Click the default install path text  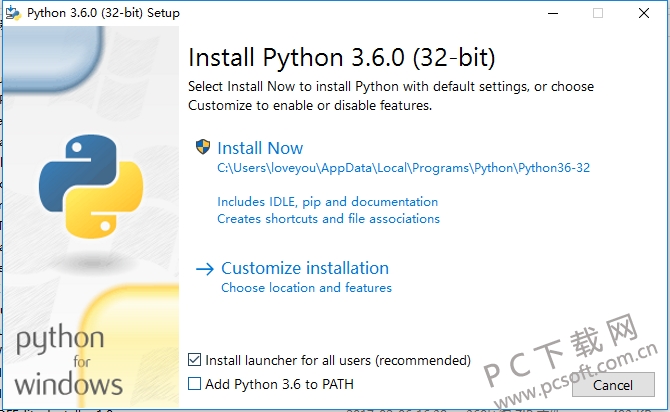(403, 168)
